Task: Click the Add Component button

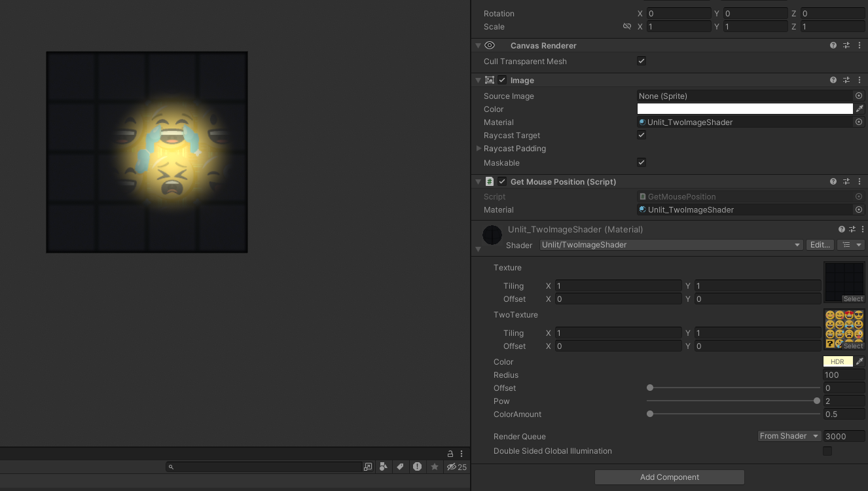Action: (670, 477)
